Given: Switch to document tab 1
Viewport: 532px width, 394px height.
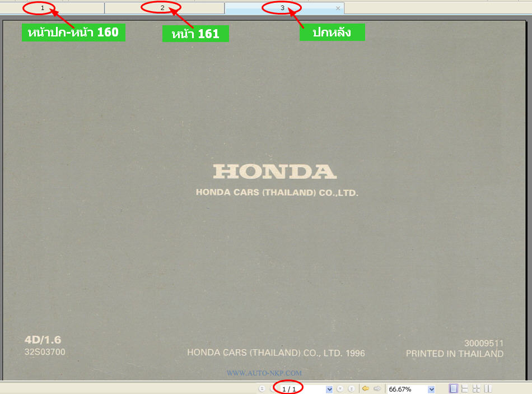Looking at the screenshot, I should click(52, 8).
